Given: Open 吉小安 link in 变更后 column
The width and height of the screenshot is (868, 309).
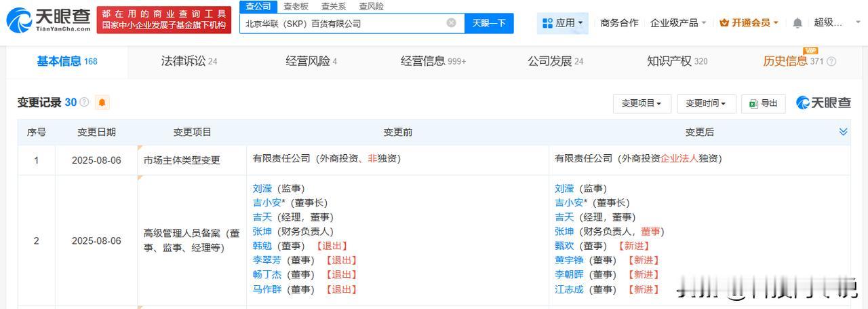Looking at the screenshot, I should 569,203.
